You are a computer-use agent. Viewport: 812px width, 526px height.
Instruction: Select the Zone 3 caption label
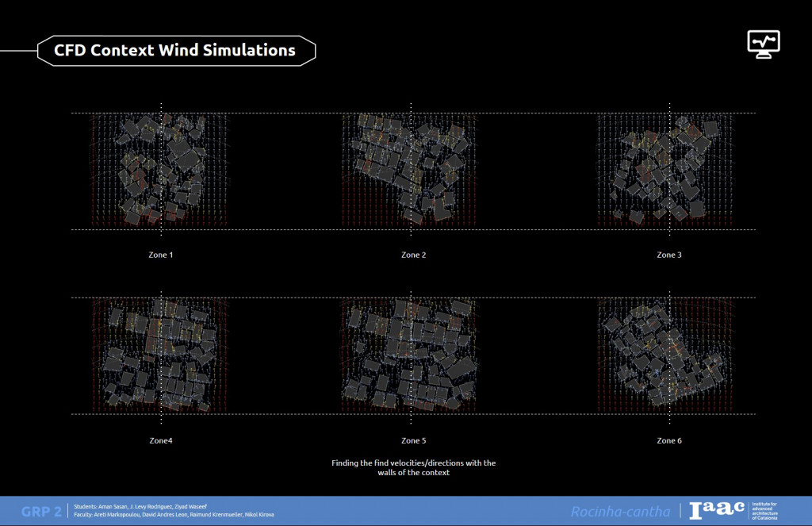pyautogui.click(x=668, y=255)
